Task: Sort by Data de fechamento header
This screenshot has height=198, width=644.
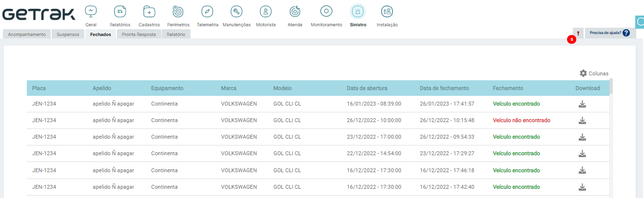Action: point(444,89)
